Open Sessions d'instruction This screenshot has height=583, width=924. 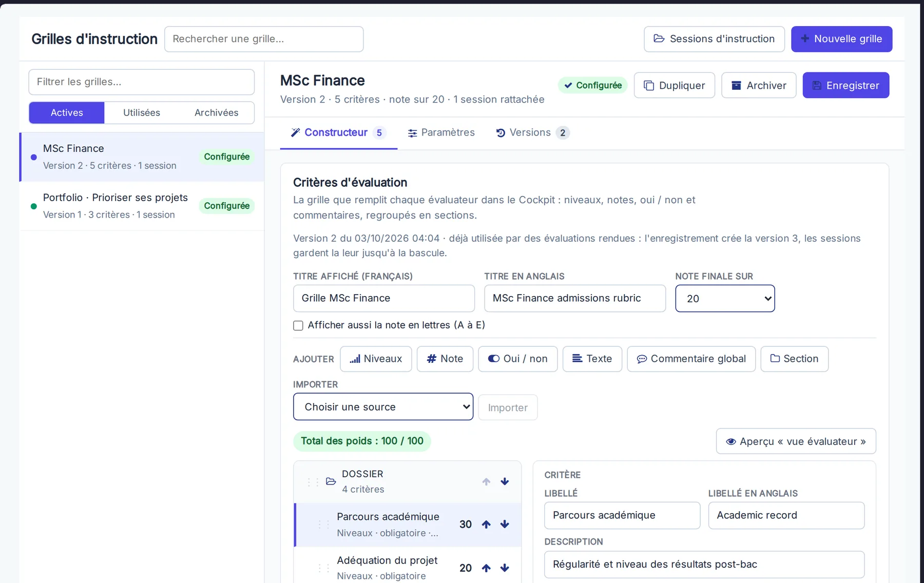click(715, 39)
